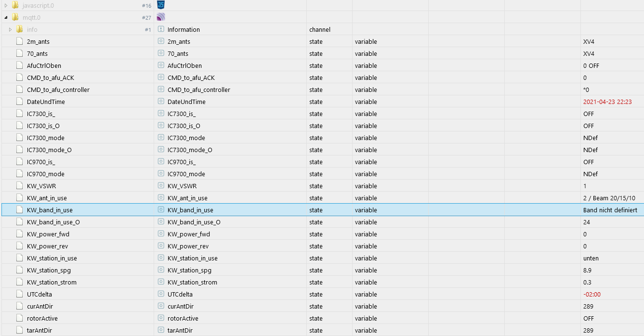The width and height of the screenshot is (644, 336).
Task: Click the 'Band nicht definiert' value
Action: coord(610,210)
